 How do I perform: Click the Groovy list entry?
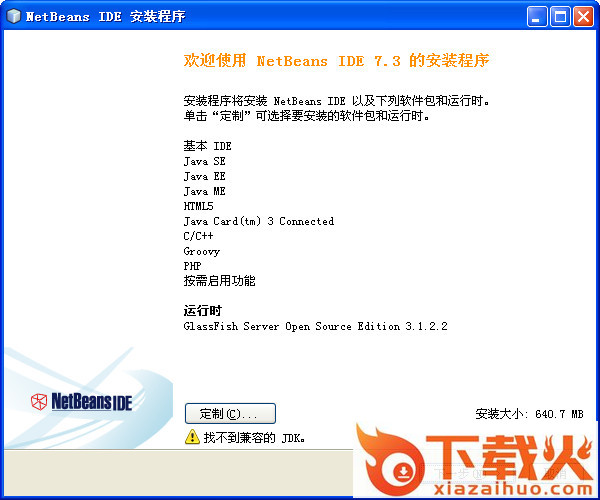point(202,251)
